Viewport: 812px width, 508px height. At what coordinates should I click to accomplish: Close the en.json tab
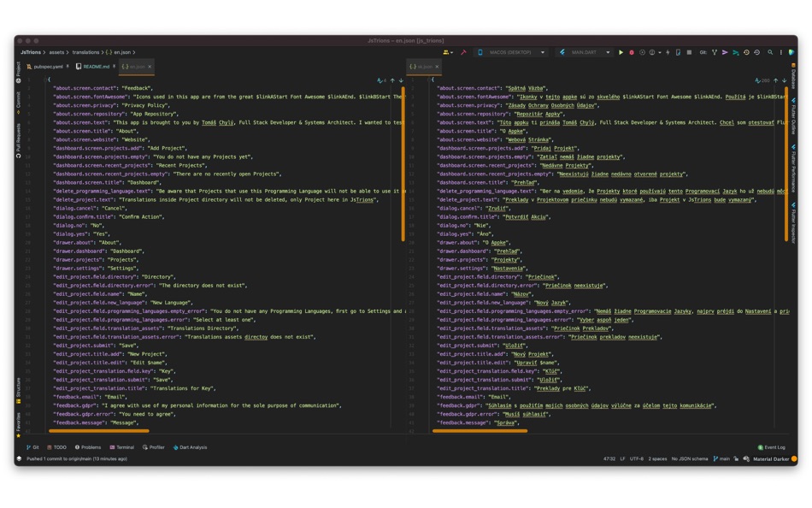pyautogui.click(x=150, y=67)
